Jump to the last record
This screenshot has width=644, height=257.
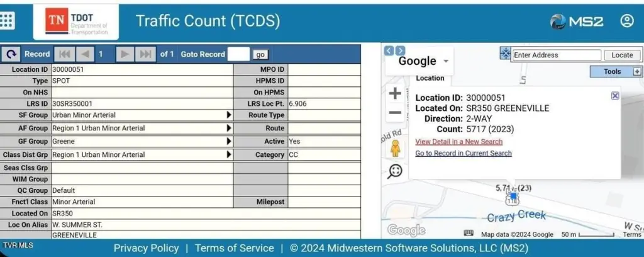pos(145,54)
